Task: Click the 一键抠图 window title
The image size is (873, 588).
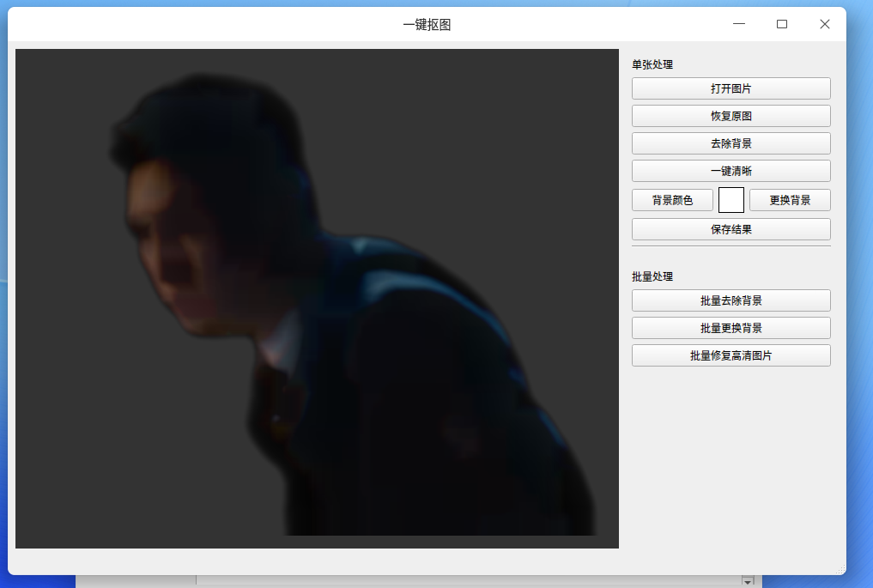Action: (x=427, y=25)
